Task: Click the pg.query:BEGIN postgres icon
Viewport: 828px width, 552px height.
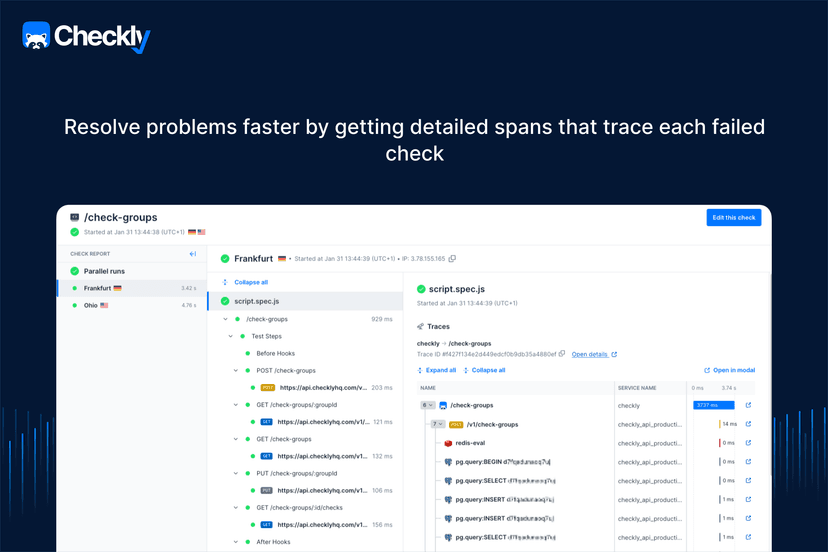Action: [x=449, y=462]
